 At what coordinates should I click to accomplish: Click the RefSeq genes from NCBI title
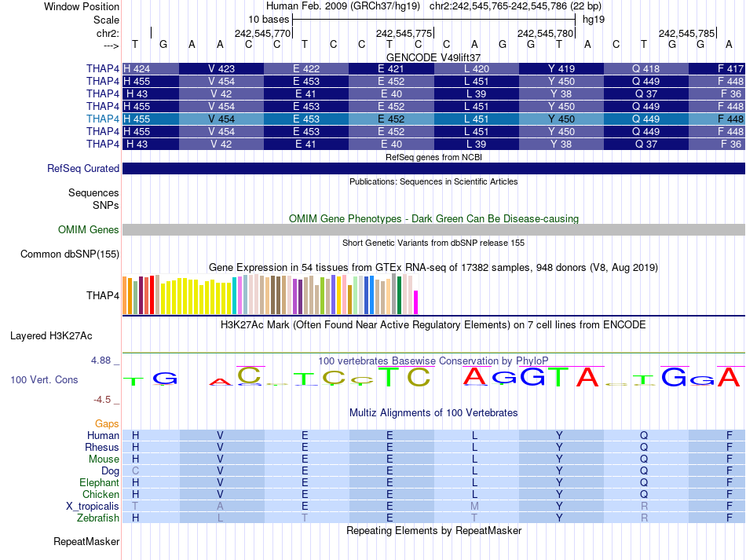pos(434,157)
